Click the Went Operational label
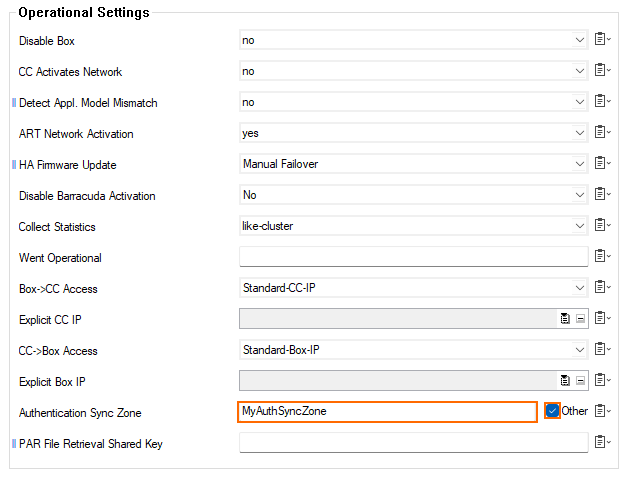 (60, 258)
